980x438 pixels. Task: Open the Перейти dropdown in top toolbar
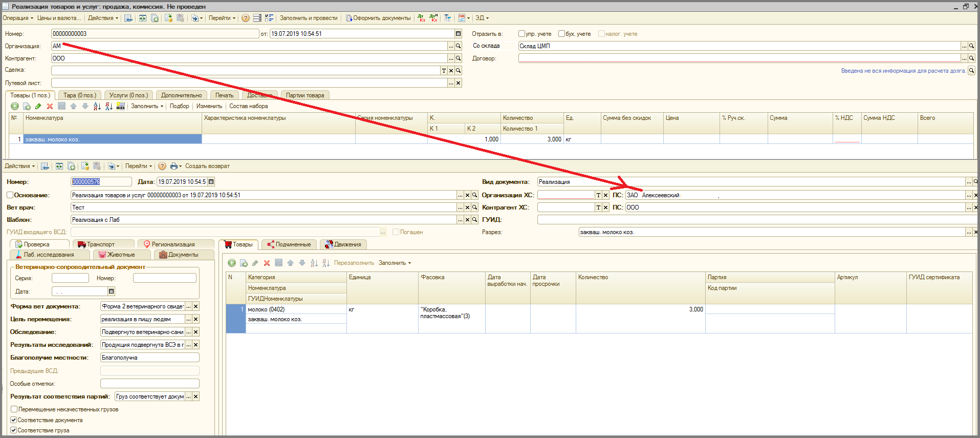tap(222, 18)
